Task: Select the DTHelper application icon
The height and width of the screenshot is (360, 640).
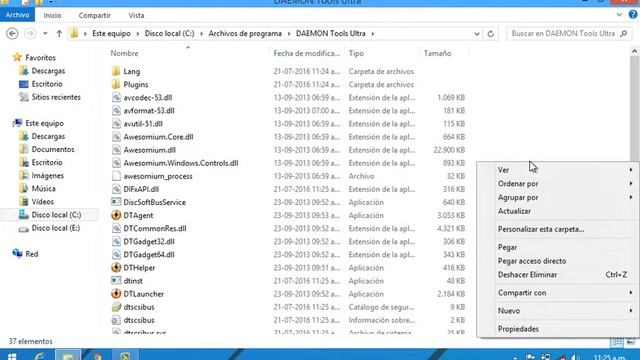Action: point(116,268)
